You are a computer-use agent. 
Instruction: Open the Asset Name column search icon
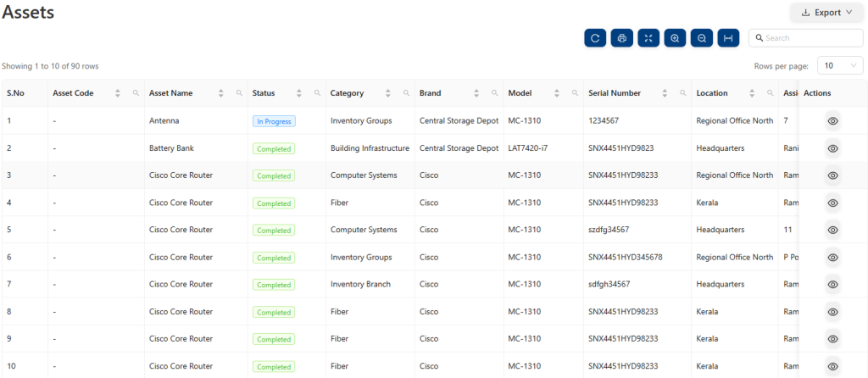tap(238, 93)
